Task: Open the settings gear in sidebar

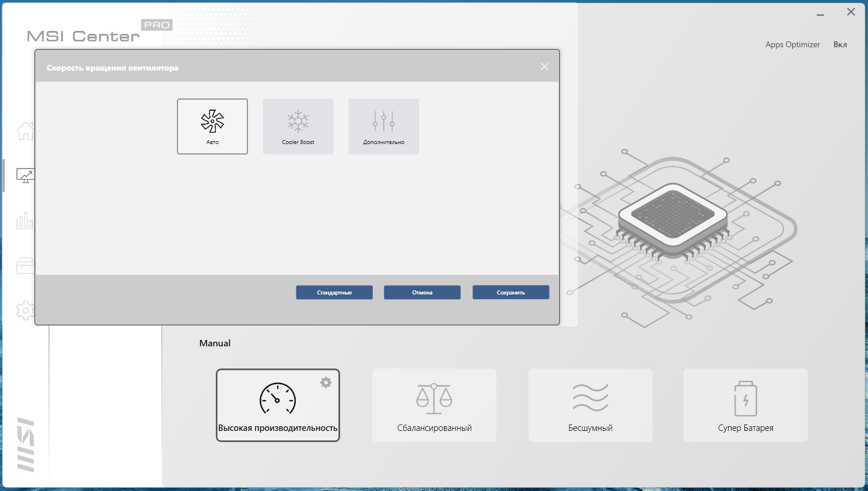Action: click(x=25, y=310)
